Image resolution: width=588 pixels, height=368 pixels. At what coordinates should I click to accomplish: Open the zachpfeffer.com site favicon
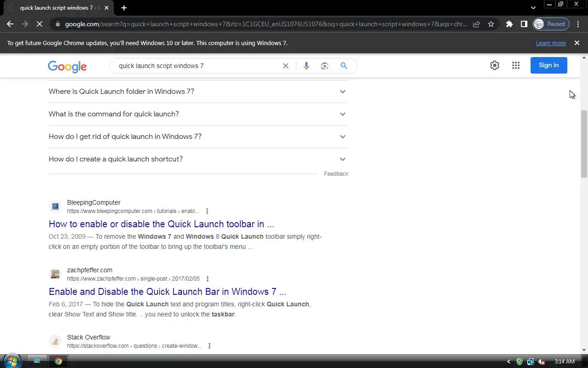click(55, 274)
